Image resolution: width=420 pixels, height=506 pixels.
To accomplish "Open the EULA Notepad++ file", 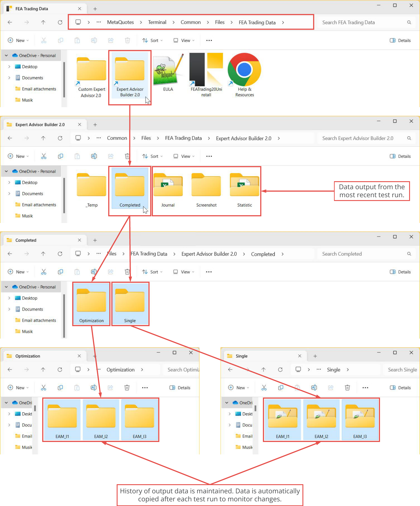I will (168, 72).
